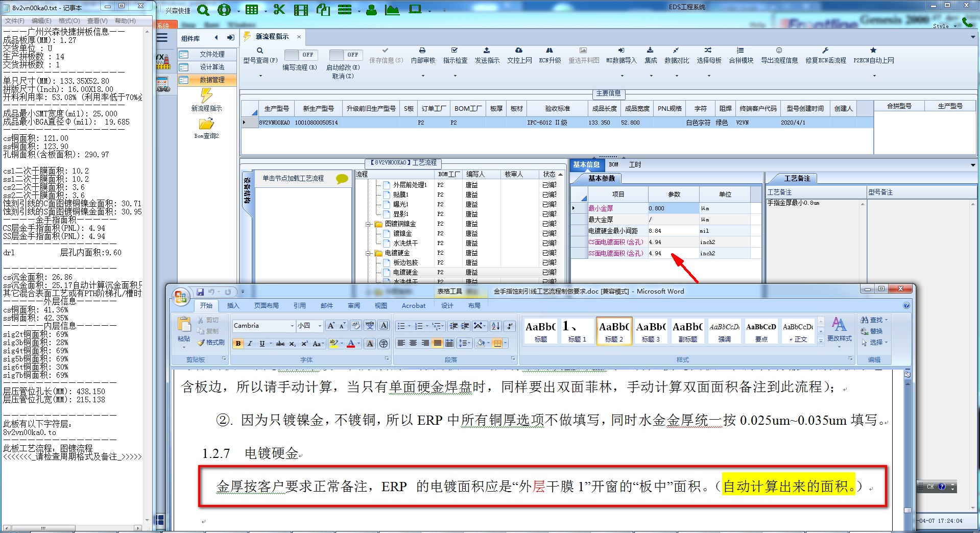Click 替换 replace button in Word
Screen dimensions: 980x533
pyautogui.click(x=872, y=331)
